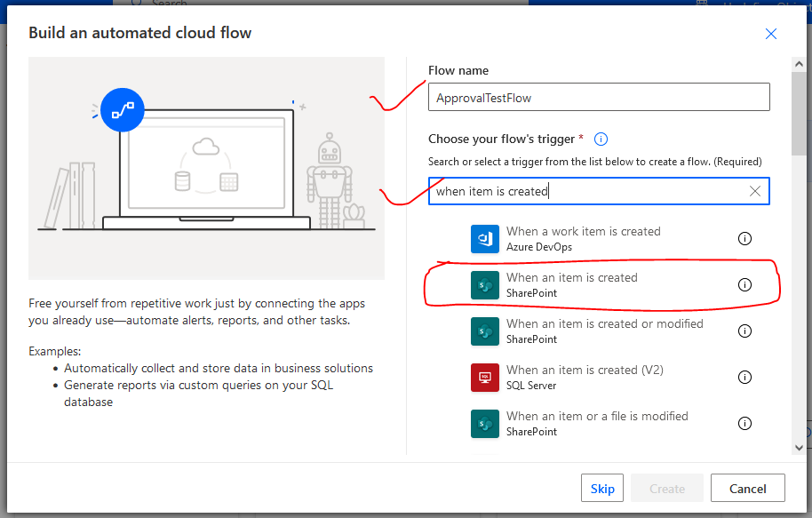Close the automated cloud flow dialog
The width and height of the screenshot is (812, 518).
[x=771, y=34]
